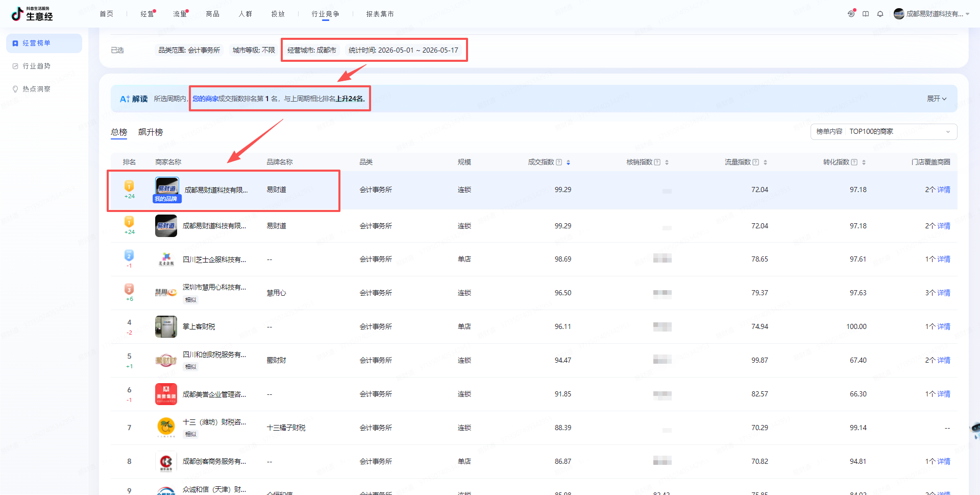
Task: Click the 门店覆盖商圈 column header
Action: point(931,162)
